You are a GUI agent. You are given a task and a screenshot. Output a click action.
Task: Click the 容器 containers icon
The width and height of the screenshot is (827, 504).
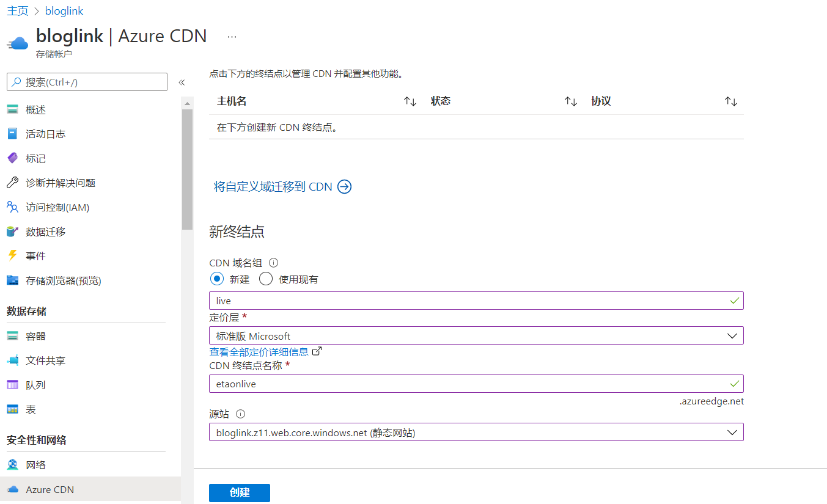[13, 336]
